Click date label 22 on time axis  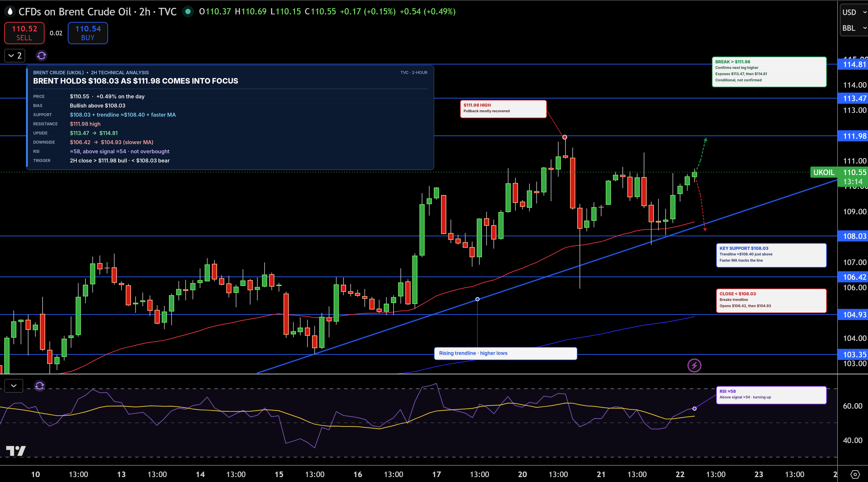(x=680, y=474)
